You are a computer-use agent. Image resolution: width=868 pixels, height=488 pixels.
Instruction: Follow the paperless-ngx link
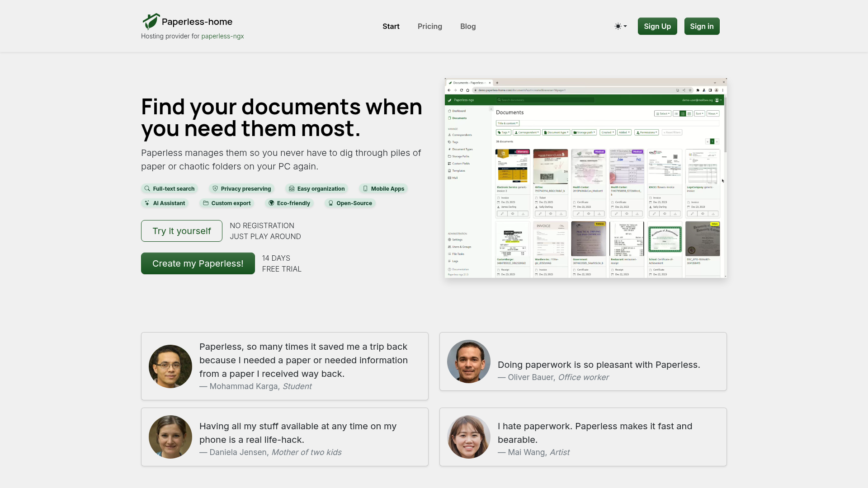point(222,36)
